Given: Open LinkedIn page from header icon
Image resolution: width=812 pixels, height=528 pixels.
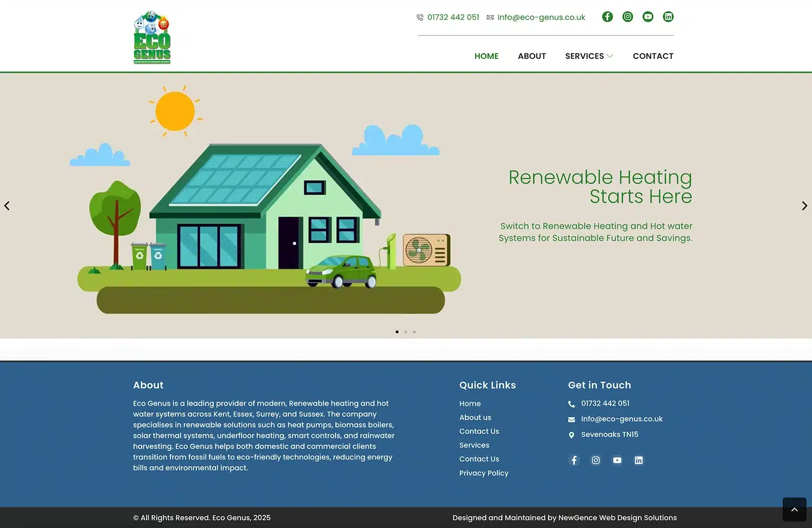Looking at the screenshot, I should click(x=668, y=17).
